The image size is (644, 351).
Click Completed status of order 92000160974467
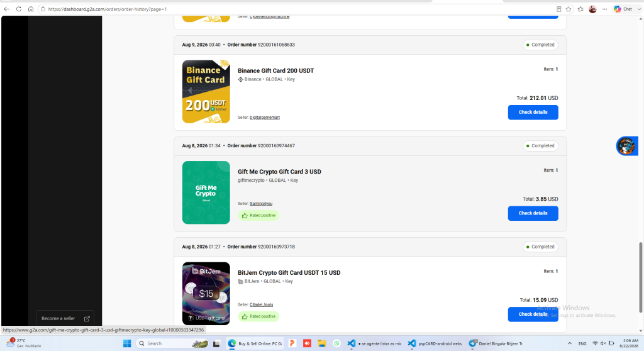[x=540, y=146]
